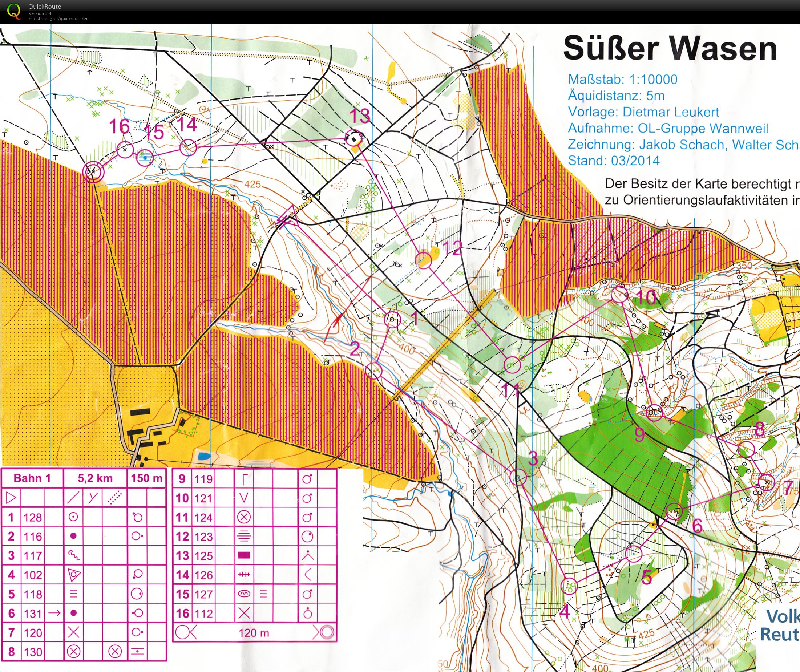This screenshot has height=672, width=800.
Task: Click control circle 5 on the map
Action: click(x=634, y=553)
